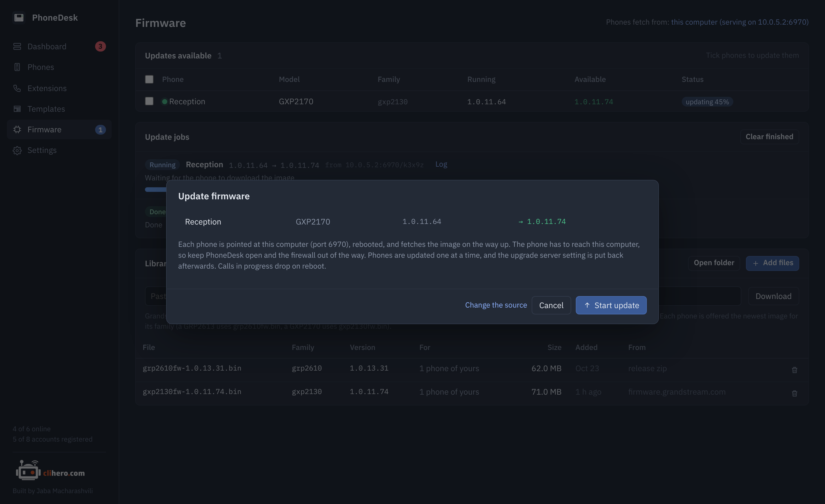Image resolution: width=825 pixels, height=504 pixels.
Task: Open Settings from the sidebar
Action: [x=59, y=150]
